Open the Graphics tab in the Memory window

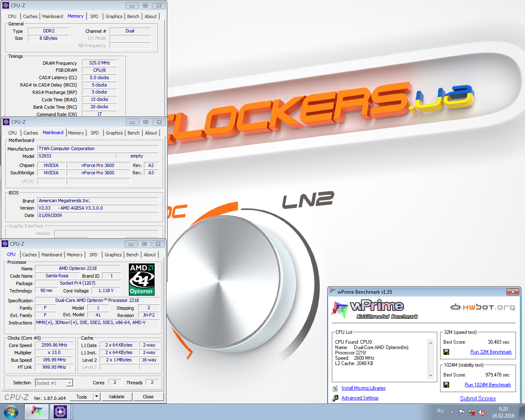(114, 16)
